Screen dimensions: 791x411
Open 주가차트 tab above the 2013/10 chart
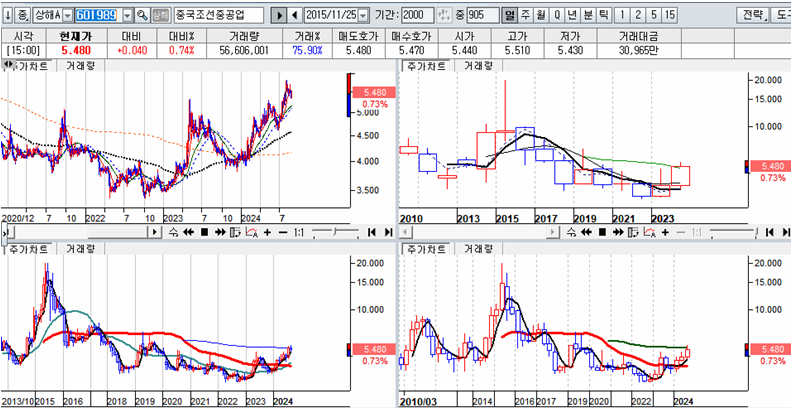[29, 249]
